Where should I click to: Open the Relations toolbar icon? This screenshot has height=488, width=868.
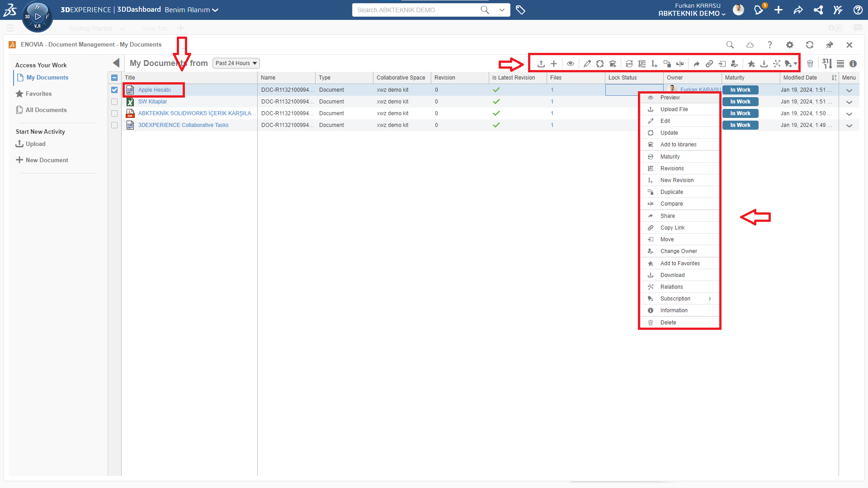(777, 64)
